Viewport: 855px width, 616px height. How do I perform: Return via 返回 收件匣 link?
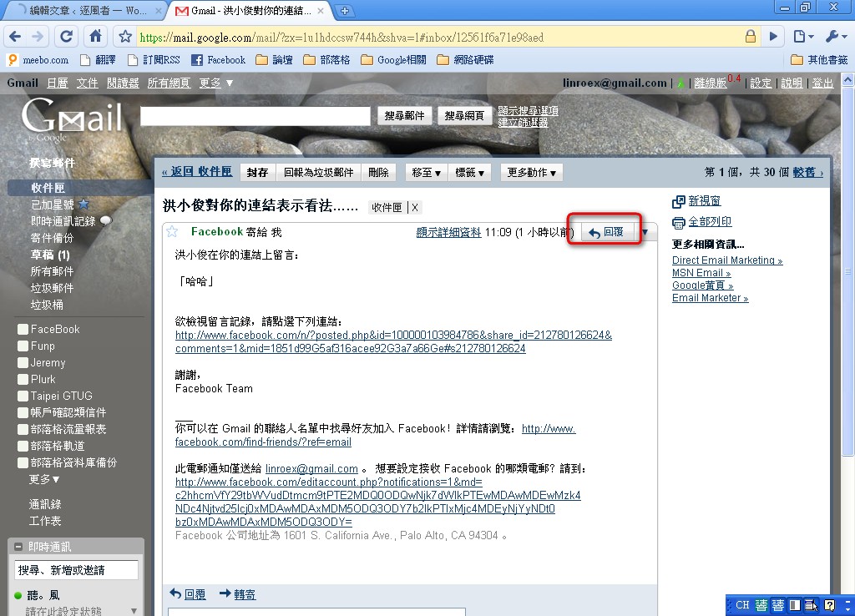tap(197, 172)
